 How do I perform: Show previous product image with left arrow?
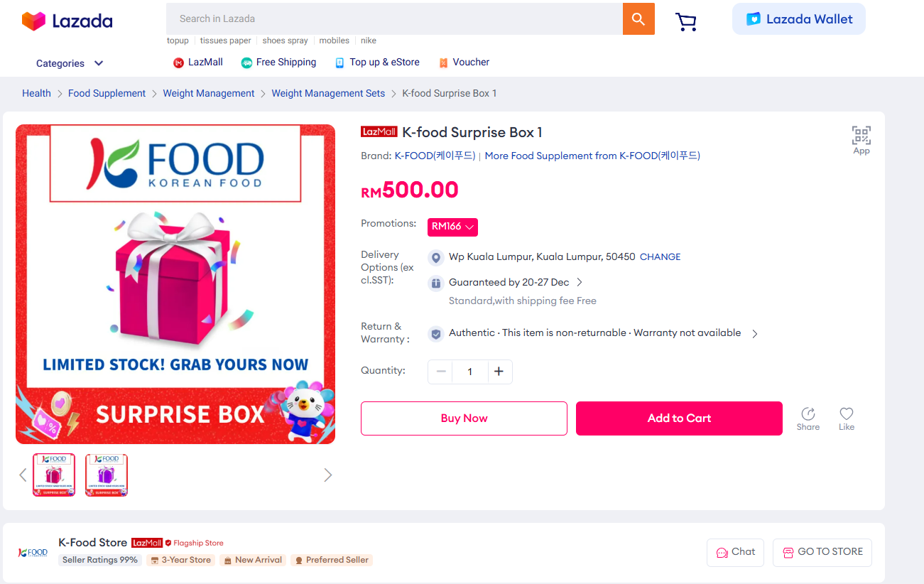(x=23, y=475)
